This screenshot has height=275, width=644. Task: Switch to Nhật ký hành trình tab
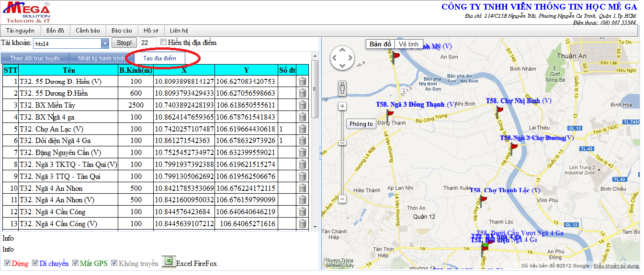tap(102, 58)
